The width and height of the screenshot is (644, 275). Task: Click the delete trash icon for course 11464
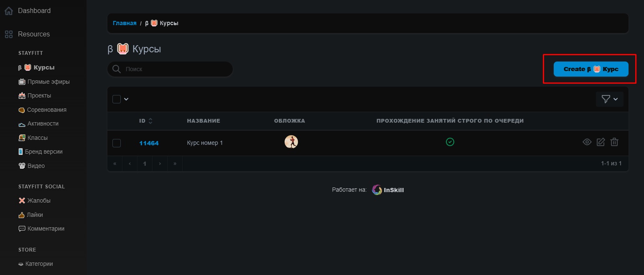click(x=614, y=142)
